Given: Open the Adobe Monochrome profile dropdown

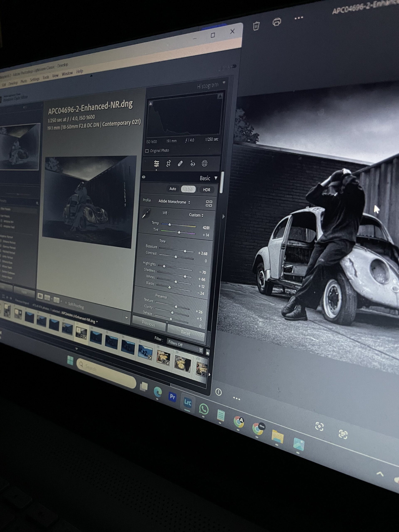Looking at the screenshot, I should click(x=174, y=202).
